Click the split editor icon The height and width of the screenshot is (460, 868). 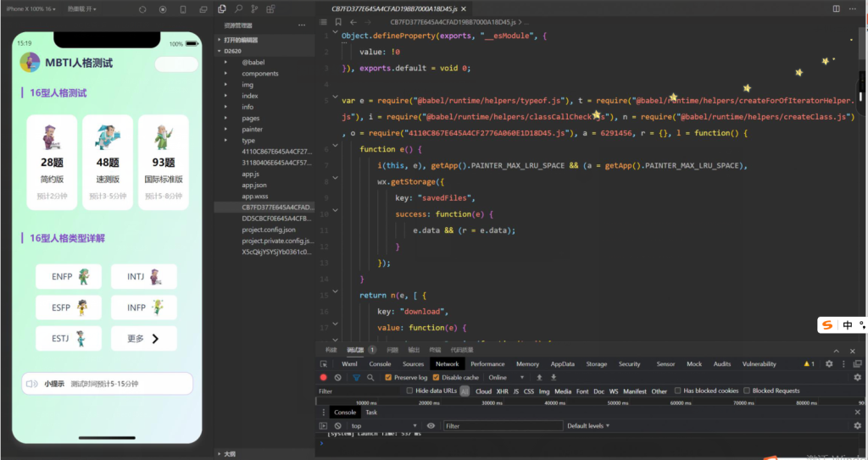pyautogui.click(x=837, y=8)
